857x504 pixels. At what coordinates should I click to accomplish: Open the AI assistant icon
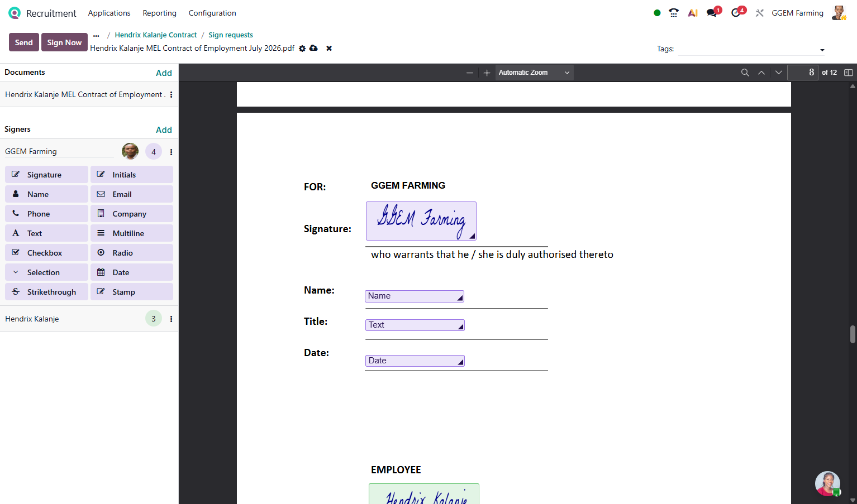pyautogui.click(x=693, y=13)
